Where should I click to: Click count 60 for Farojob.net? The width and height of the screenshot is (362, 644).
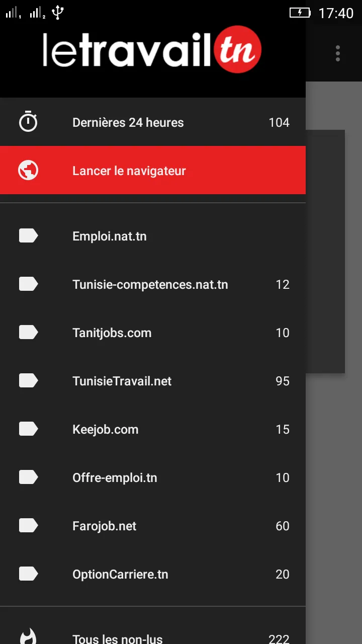click(283, 526)
